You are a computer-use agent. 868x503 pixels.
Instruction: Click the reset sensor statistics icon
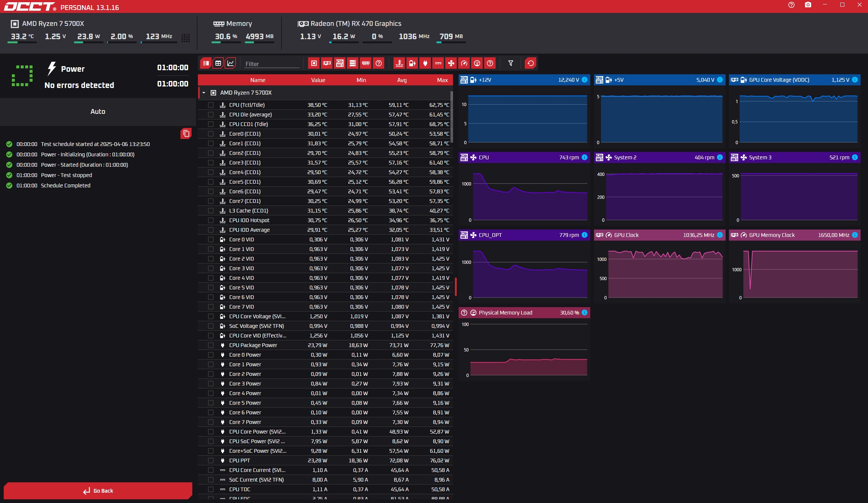coord(531,63)
